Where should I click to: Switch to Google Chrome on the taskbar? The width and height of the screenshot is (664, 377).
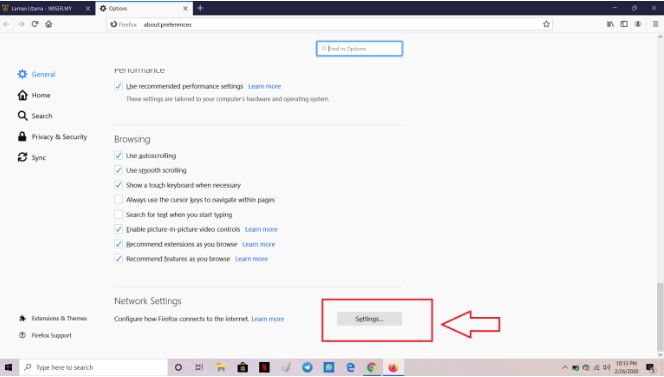coord(372,367)
